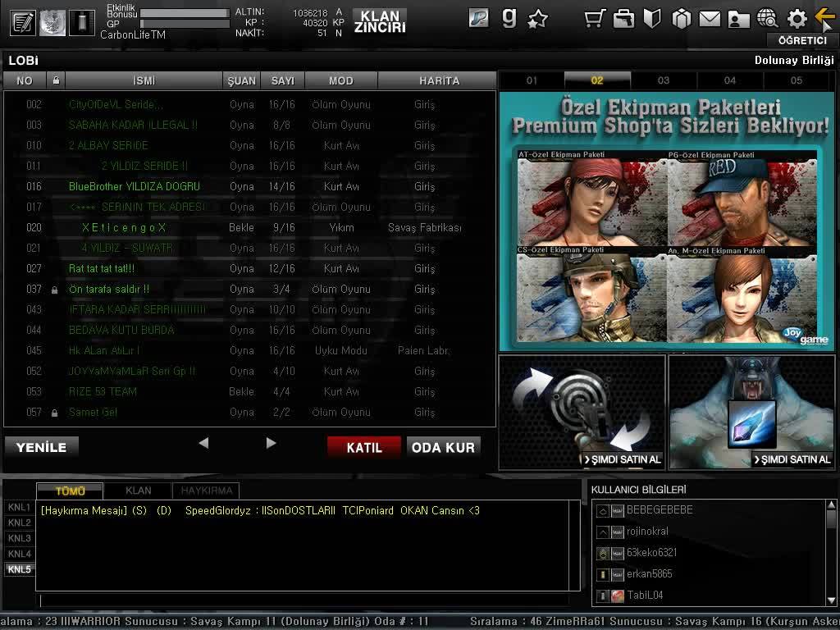Click lock icon on room 037
Image resolution: width=840 pixels, height=630 pixels.
55,290
